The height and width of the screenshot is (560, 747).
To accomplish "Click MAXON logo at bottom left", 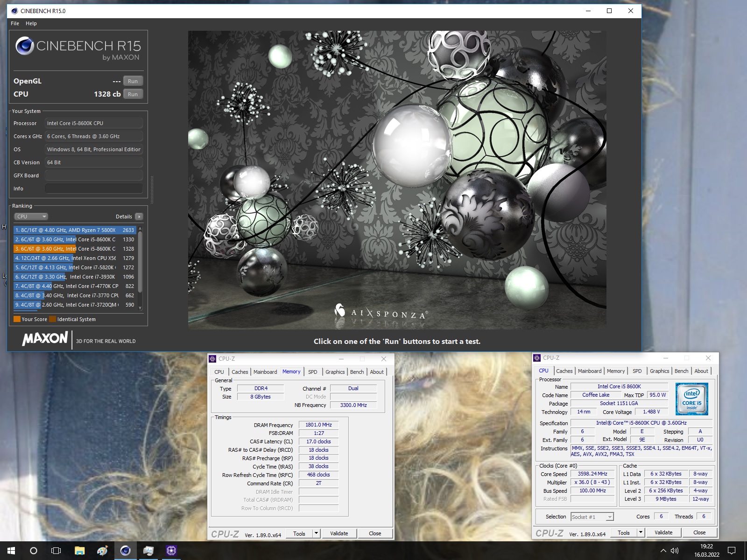I will click(45, 338).
